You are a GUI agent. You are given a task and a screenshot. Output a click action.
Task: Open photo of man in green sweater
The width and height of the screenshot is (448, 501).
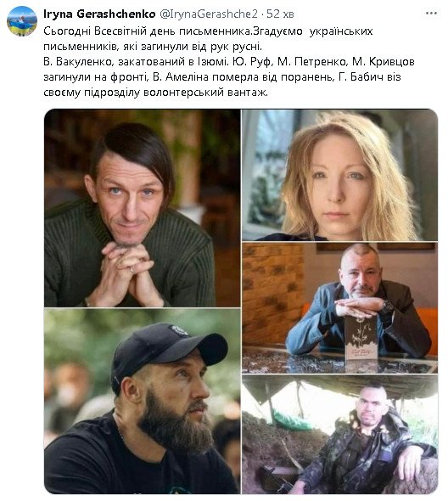pyautogui.click(x=142, y=208)
